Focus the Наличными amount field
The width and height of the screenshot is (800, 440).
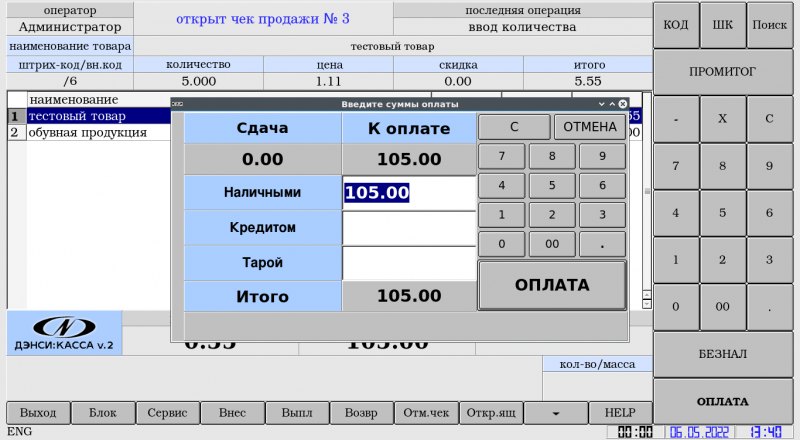click(409, 192)
